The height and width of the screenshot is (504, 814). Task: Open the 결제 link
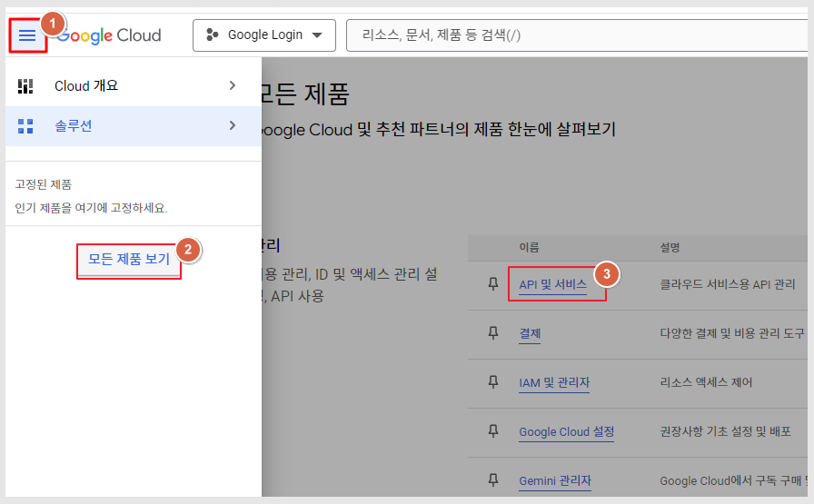tap(530, 333)
